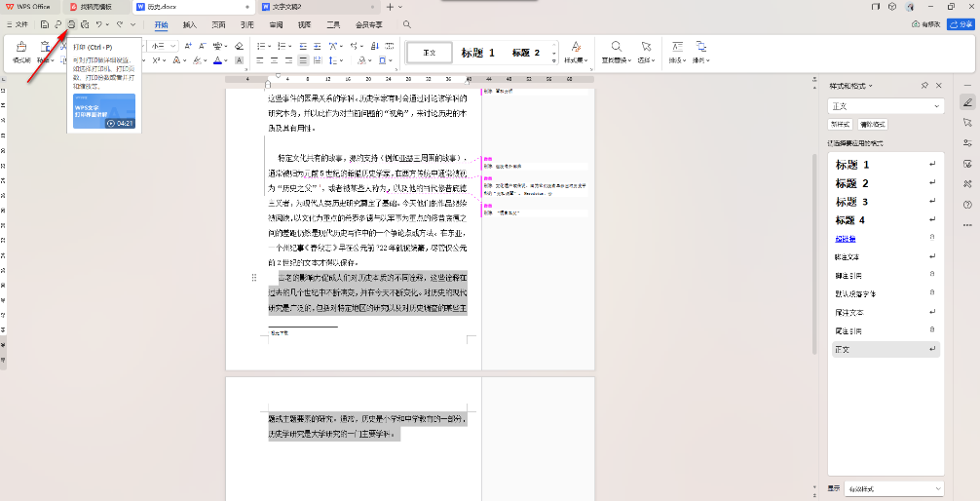Click the Find and Replace magnifier icon

(x=617, y=47)
